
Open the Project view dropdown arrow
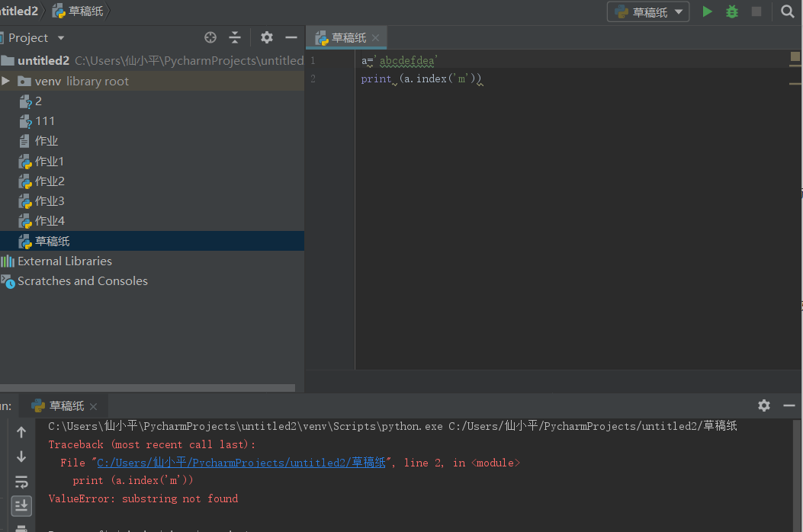(x=61, y=38)
